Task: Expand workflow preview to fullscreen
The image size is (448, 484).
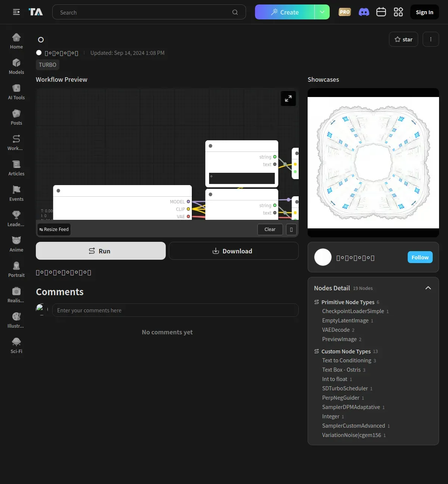Action: (x=288, y=99)
